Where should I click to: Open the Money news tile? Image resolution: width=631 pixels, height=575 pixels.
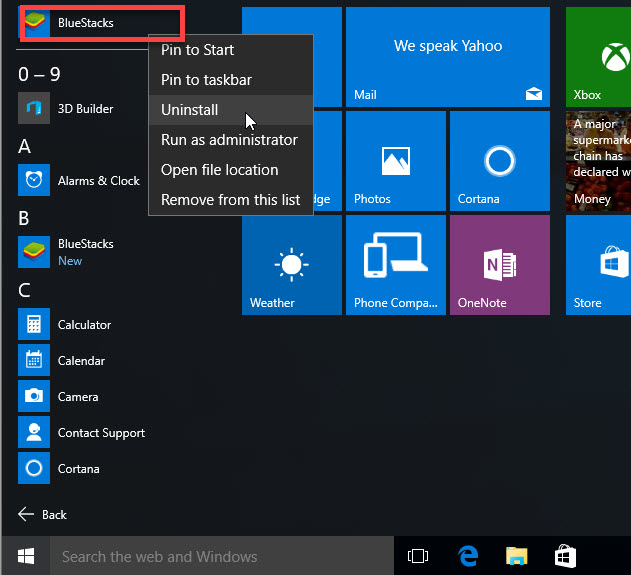(598, 161)
